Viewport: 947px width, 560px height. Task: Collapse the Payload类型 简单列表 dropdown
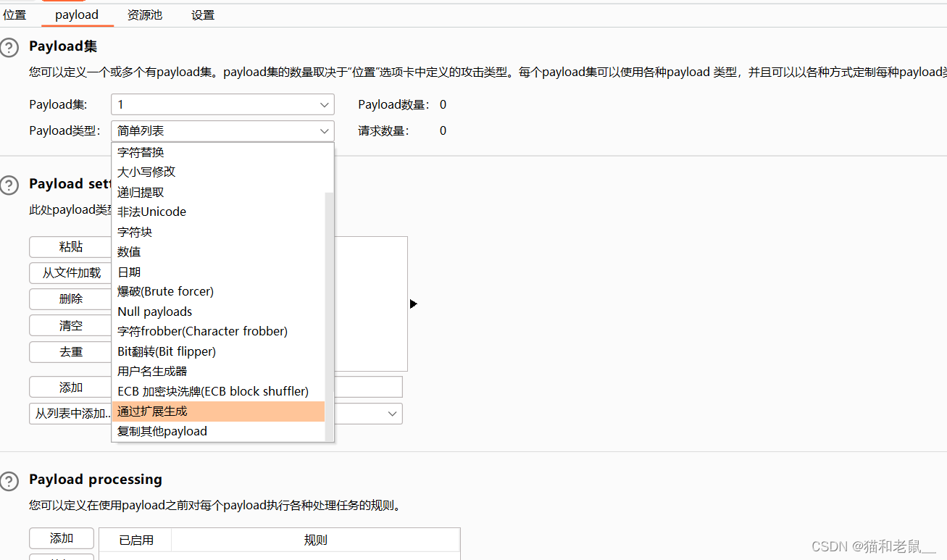coord(222,131)
